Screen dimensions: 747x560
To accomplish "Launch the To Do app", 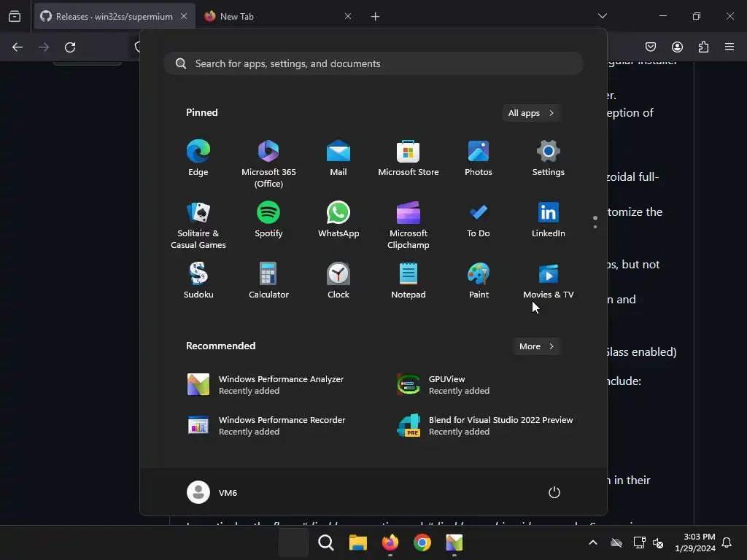I will click(479, 219).
